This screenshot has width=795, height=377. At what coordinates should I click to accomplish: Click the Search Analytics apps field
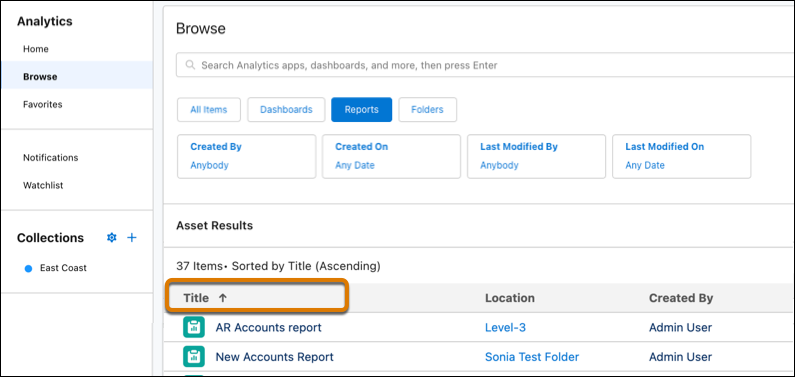point(485,65)
